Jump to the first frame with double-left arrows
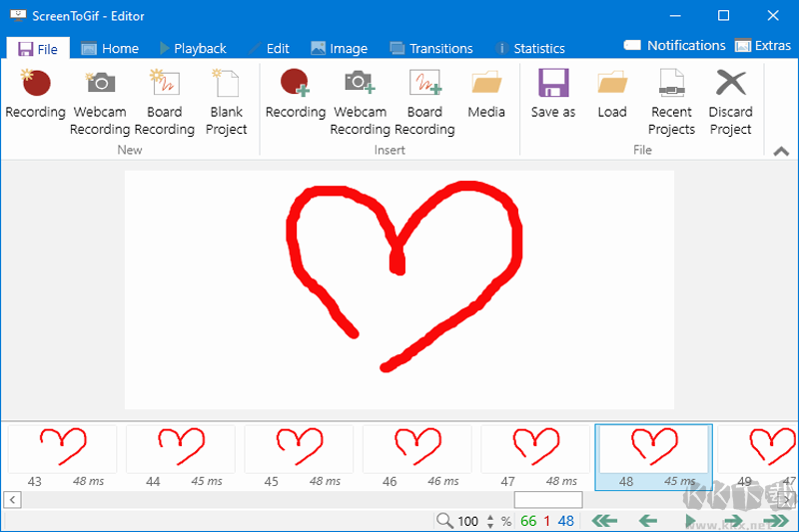The image size is (799, 532). tap(604, 521)
